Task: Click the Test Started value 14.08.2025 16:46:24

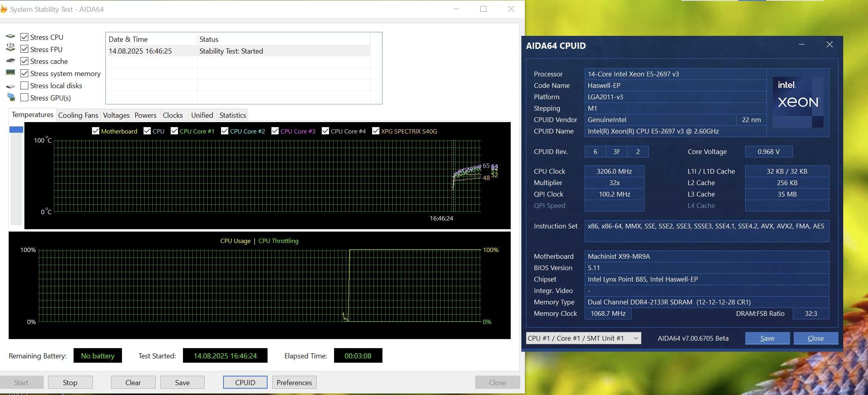Action: coord(225,356)
